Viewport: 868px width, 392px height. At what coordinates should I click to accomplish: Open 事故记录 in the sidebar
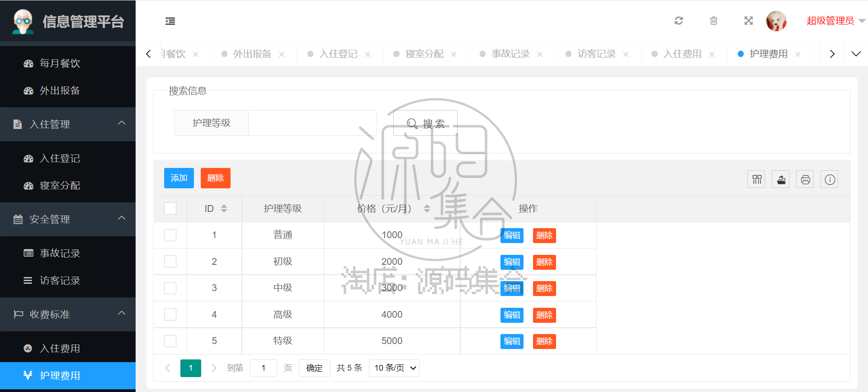point(68,253)
